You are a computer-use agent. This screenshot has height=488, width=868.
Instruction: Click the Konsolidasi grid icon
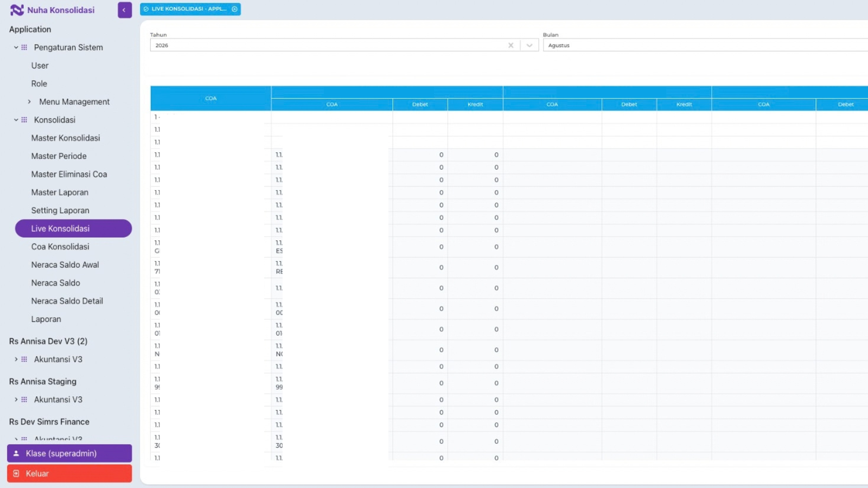coord(24,120)
